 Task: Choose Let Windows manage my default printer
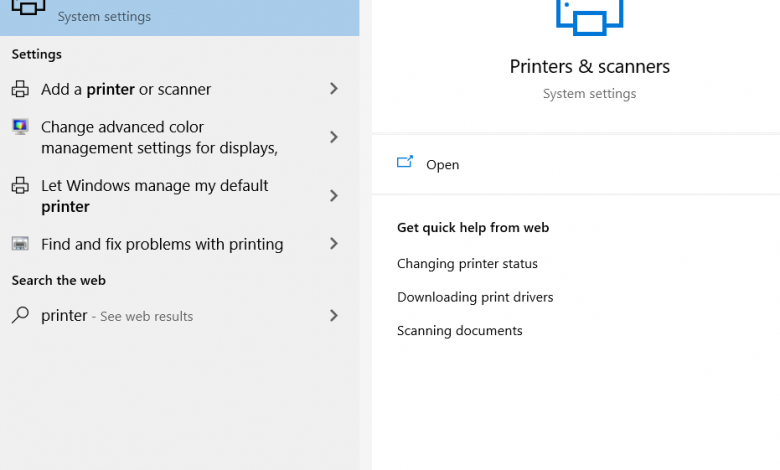(x=154, y=196)
